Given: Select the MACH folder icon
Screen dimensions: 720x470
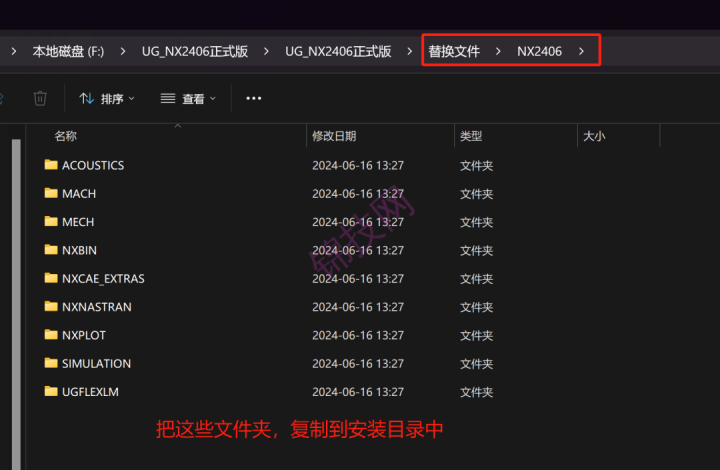Looking at the screenshot, I should (x=51, y=193).
